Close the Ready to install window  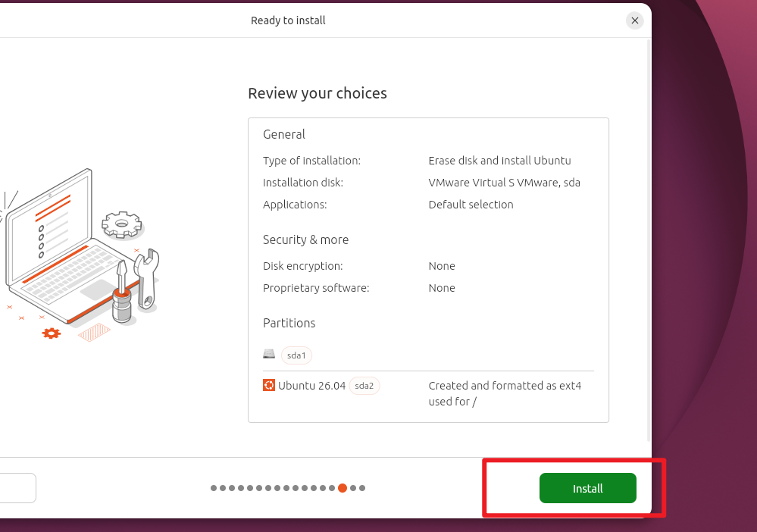click(635, 20)
